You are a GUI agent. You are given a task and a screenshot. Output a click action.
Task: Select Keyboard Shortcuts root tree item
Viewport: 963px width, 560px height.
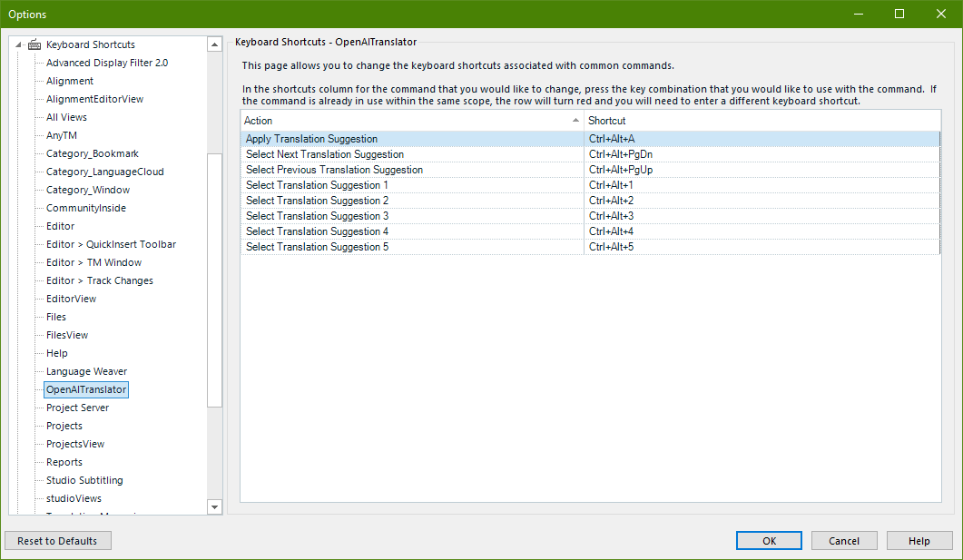point(90,44)
